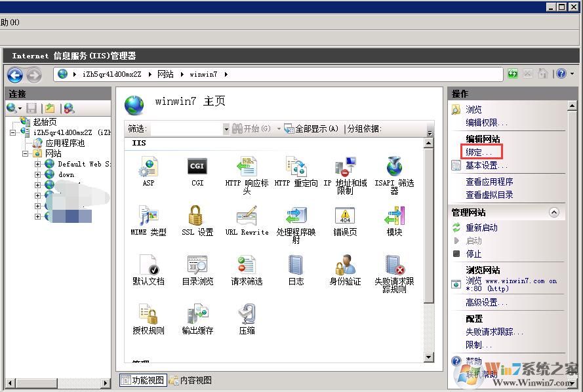Click the green refresh page icon
The width and height of the screenshot is (583, 392).
tap(513, 73)
